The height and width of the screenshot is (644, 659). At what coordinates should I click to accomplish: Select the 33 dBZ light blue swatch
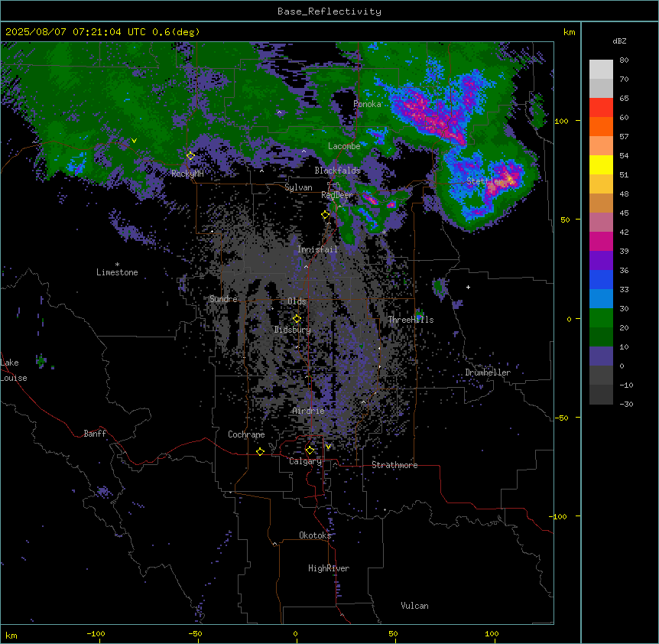(601, 298)
